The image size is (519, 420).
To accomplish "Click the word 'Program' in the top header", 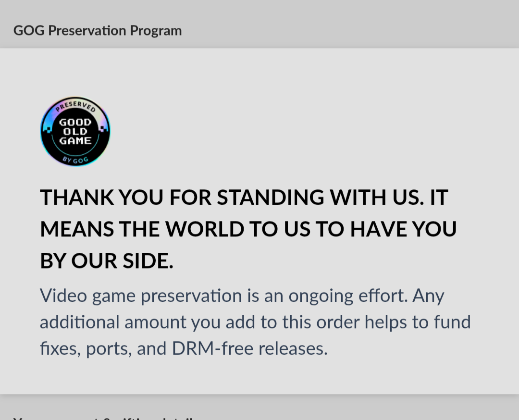I will pos(156,31).
